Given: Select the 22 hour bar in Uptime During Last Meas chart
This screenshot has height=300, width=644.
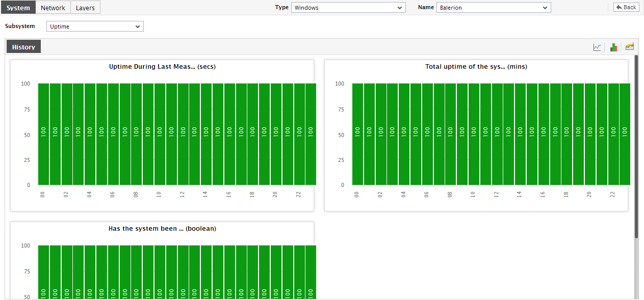Looking at the screenshot, I should click(x=299, y=134).
